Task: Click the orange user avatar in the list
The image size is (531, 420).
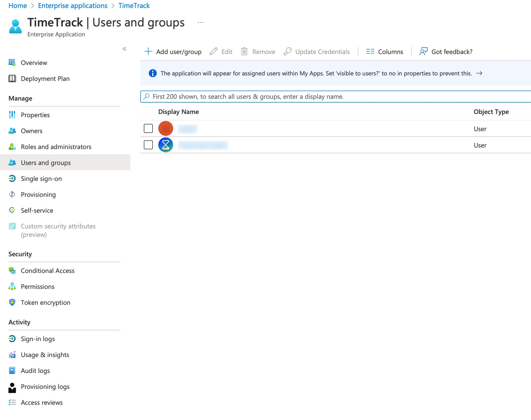Action: [165, 128]
